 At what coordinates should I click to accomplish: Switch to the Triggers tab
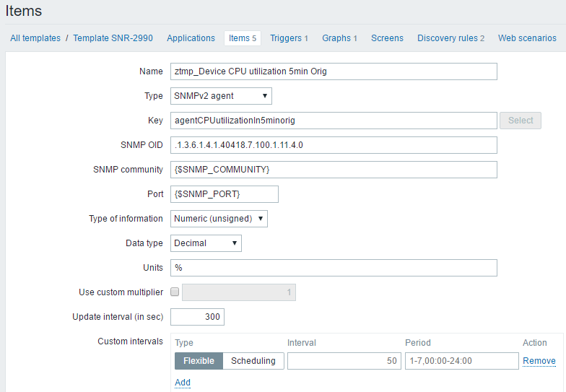click(289, 38)
